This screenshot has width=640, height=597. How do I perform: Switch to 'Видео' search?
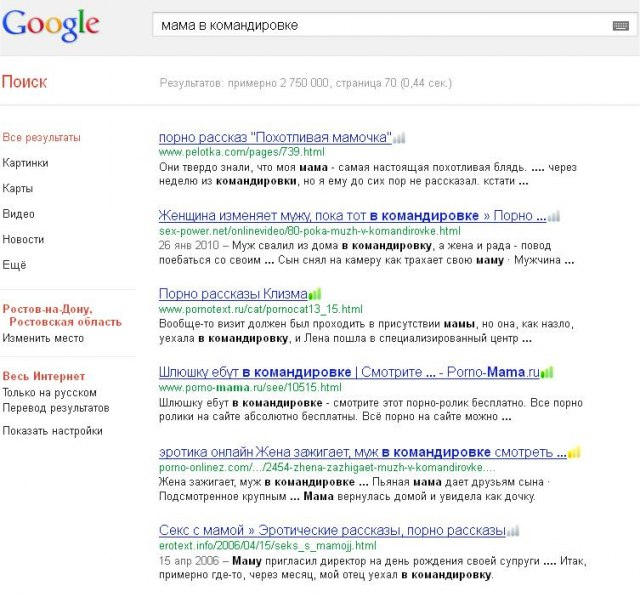(18, 214)
